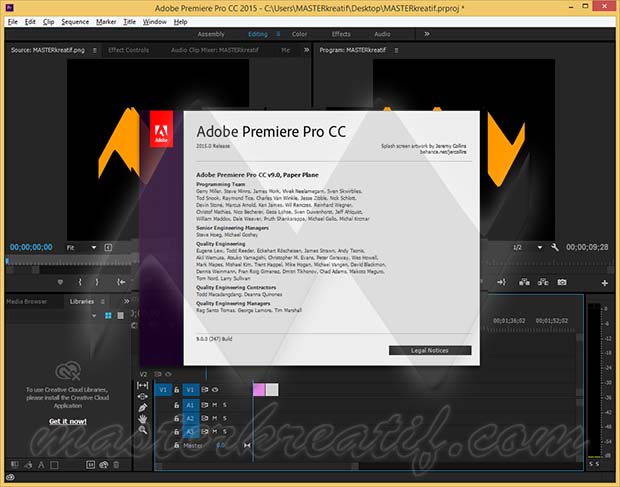Select the Pen tool

142,407
